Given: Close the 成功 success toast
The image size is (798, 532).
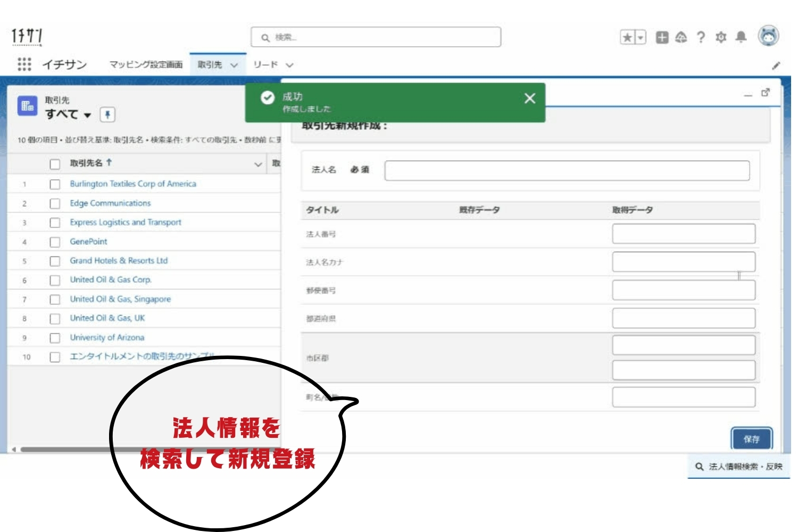Looking at the screenshot, I should (x=529, y=98).
